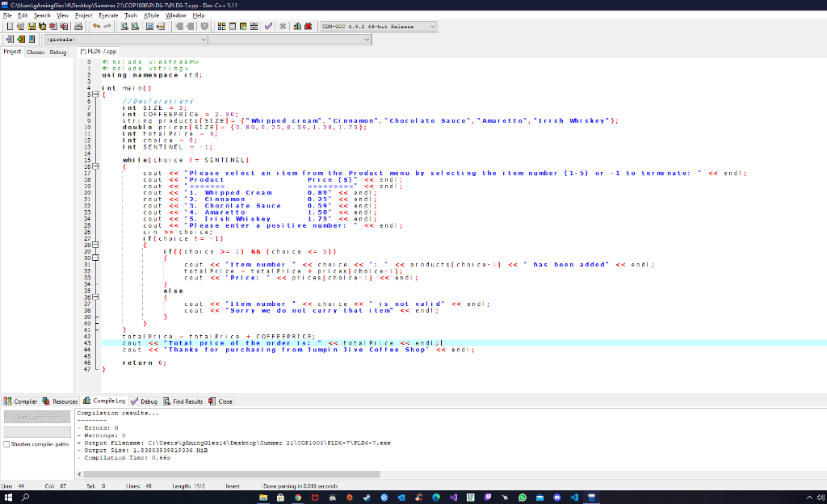Enable Shorten compiler paths
The width and height of the screenshot is (827, 504).
point(8,443)
